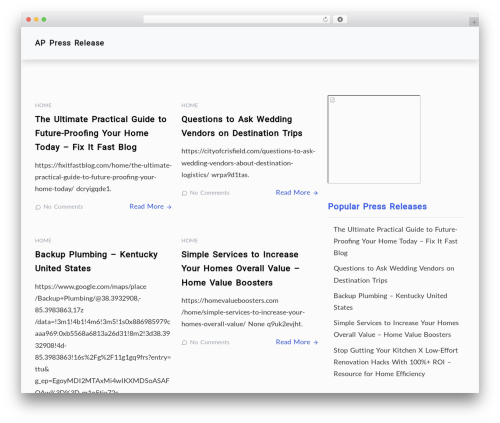Open sidebar link Backup Plumbing – Kentucky United States
The width and height of the screenshot is (500, 423).
[x=390, y=302]
